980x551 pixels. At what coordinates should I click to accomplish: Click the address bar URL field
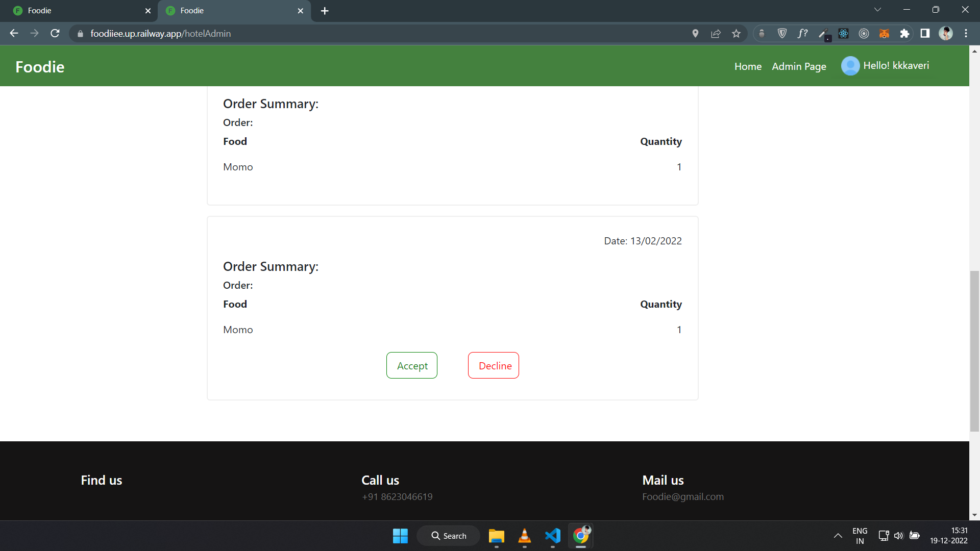pyautogui.click(x=357, y=34)
